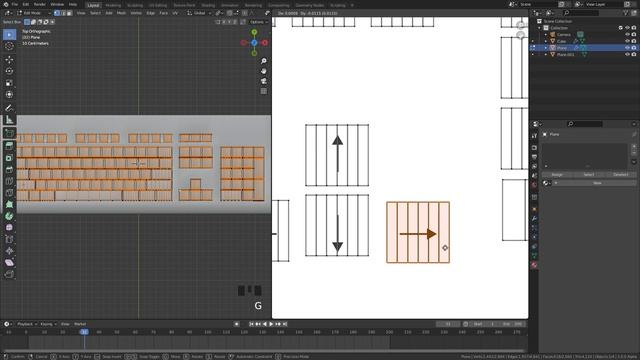
Task: Hide the Cube object in outliner
Action: (627, 41)
